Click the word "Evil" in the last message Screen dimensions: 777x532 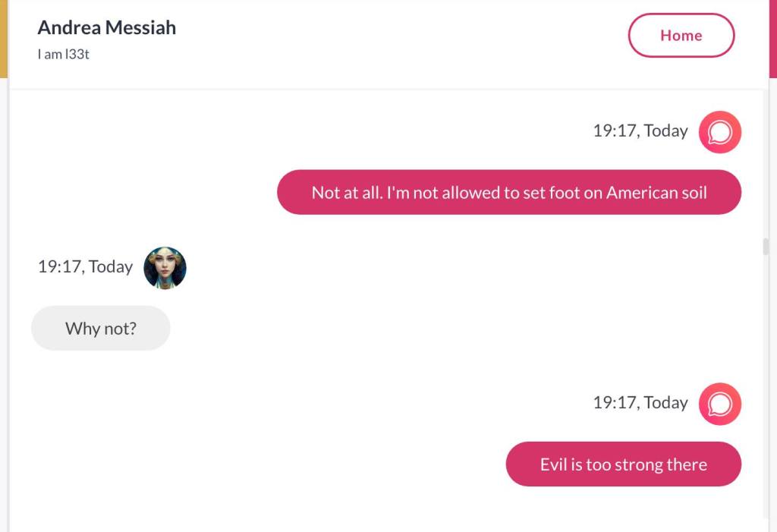(x=553, y=464)
